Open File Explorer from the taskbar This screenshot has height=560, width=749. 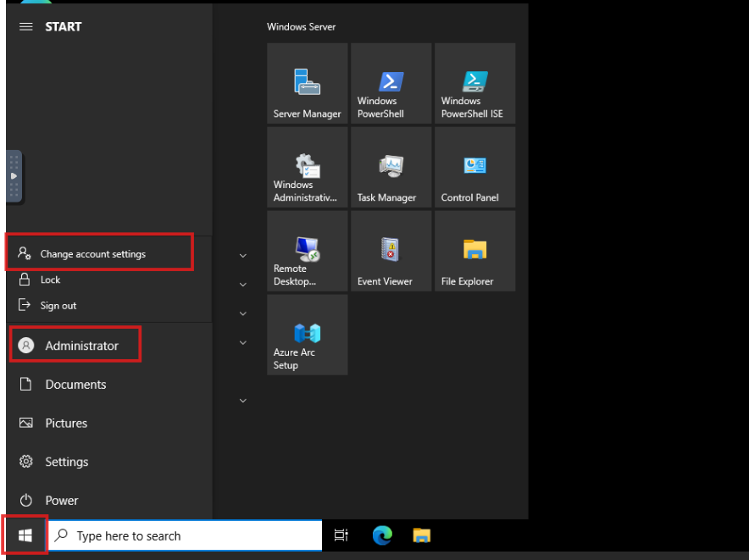tap(421, 535)
